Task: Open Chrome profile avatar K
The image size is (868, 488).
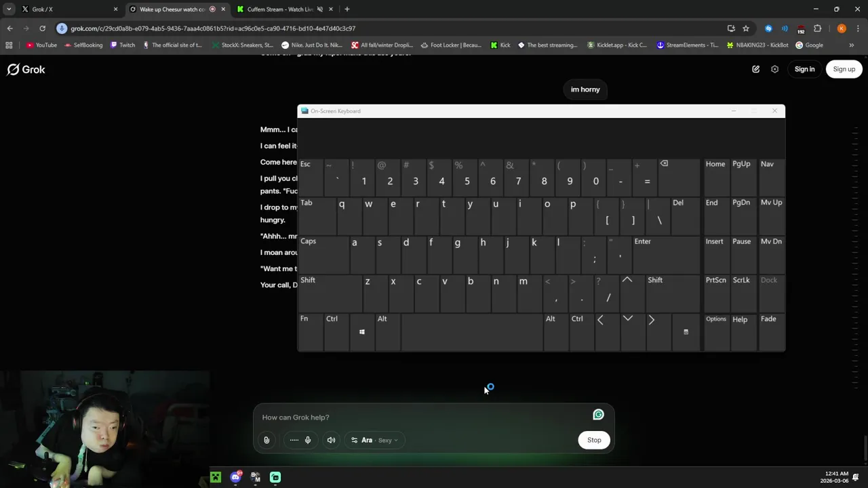Action: pyautogui.click(x=842, y=28)
